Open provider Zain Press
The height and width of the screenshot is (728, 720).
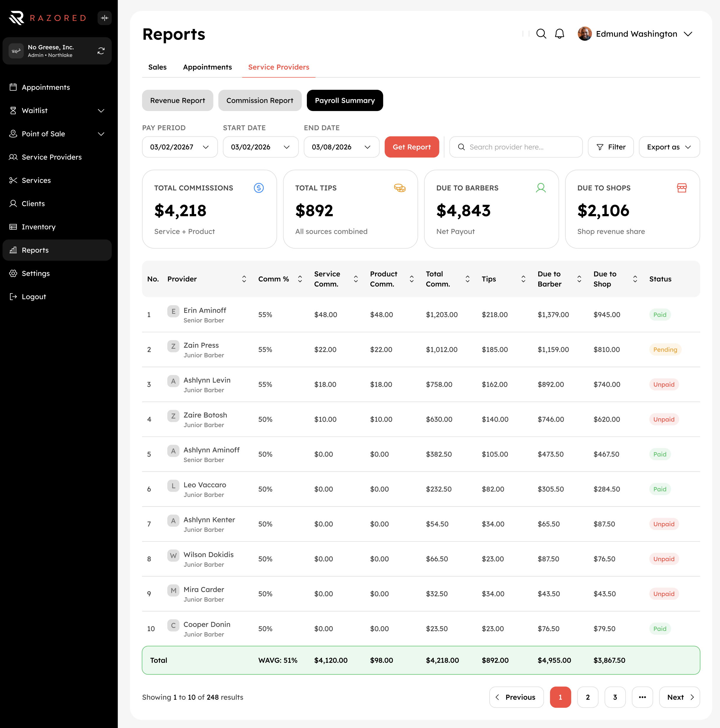pyautogui.click(x=201, y=345)
